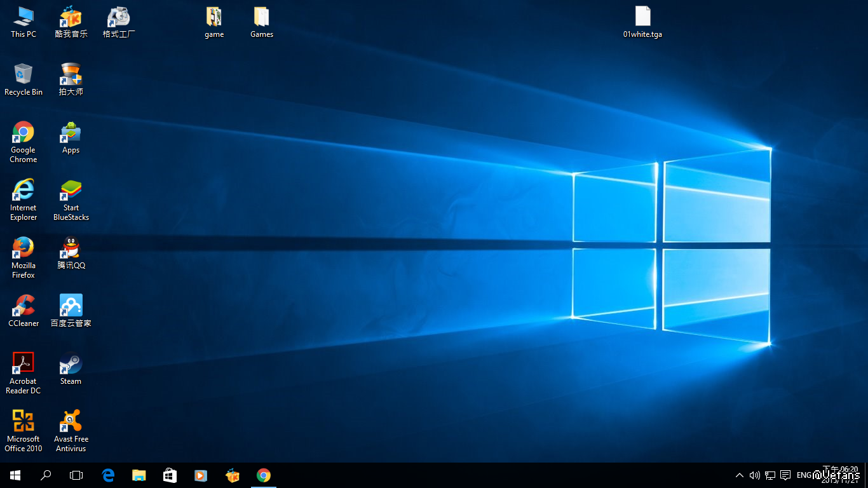Select the Steam shortcut on desktop
Screen dimensions: 868x488
coord(71,364)
